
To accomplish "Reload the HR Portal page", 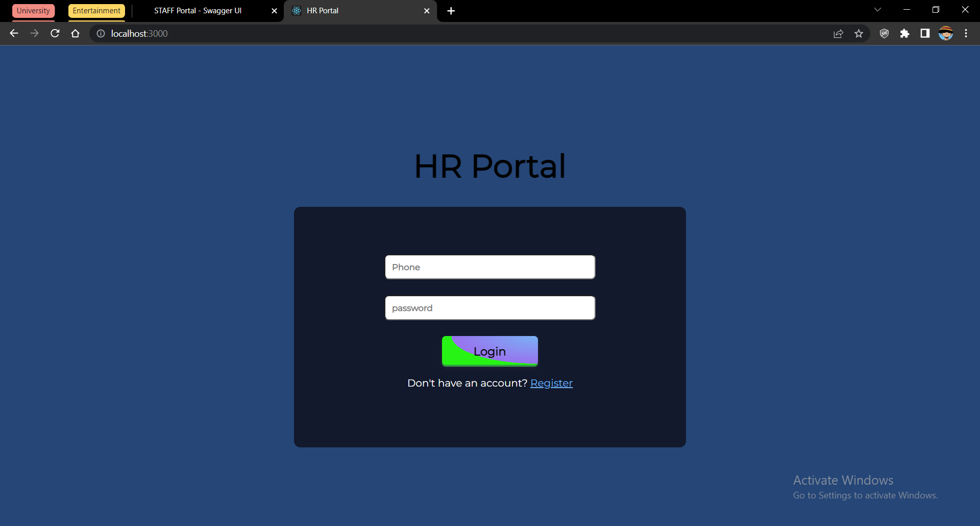I will (x=55, y=33).
